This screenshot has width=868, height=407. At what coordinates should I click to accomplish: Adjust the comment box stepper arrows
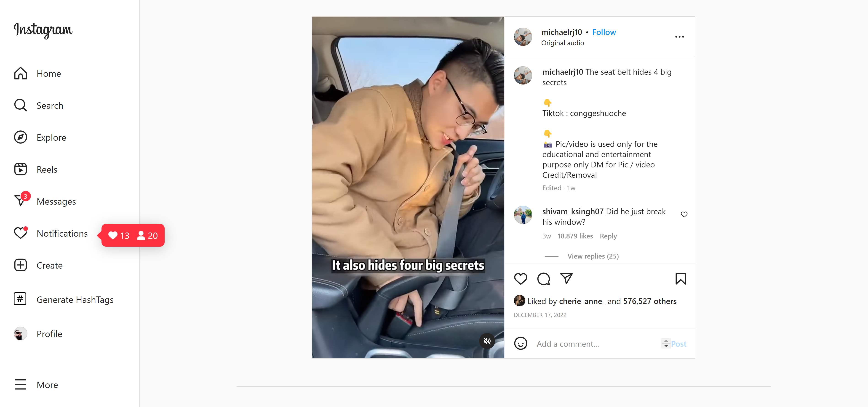point(665,343)
